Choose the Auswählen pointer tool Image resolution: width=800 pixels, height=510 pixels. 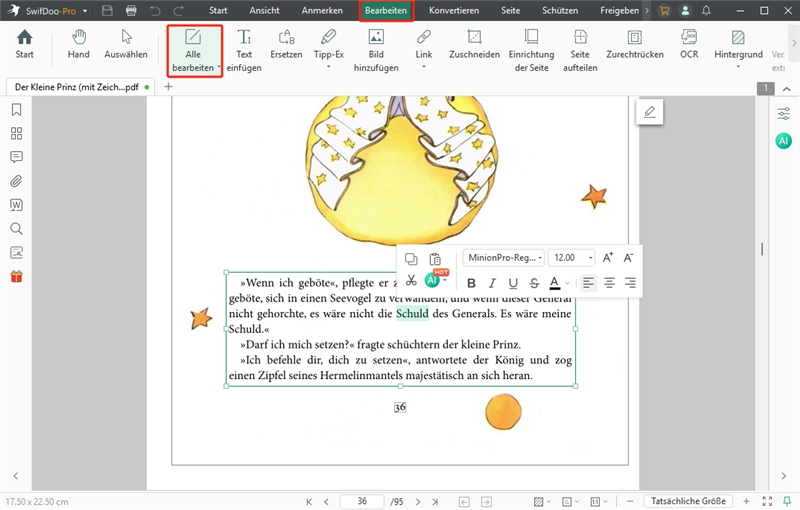126,44
